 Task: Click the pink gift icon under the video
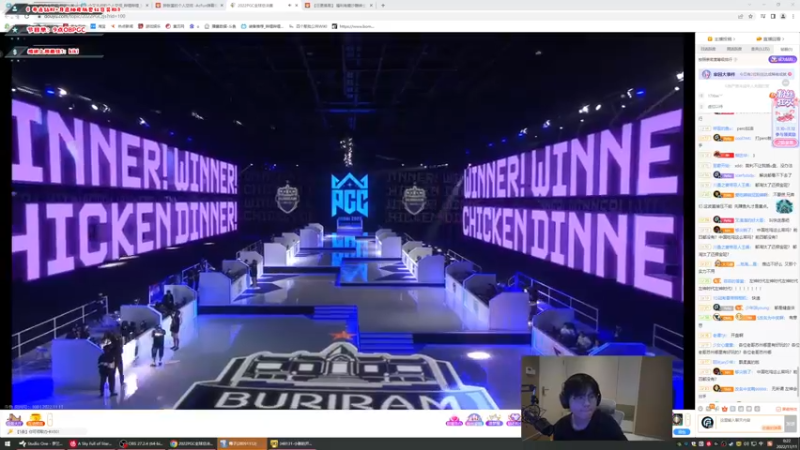pyautogui.click(x=454, y=420)
